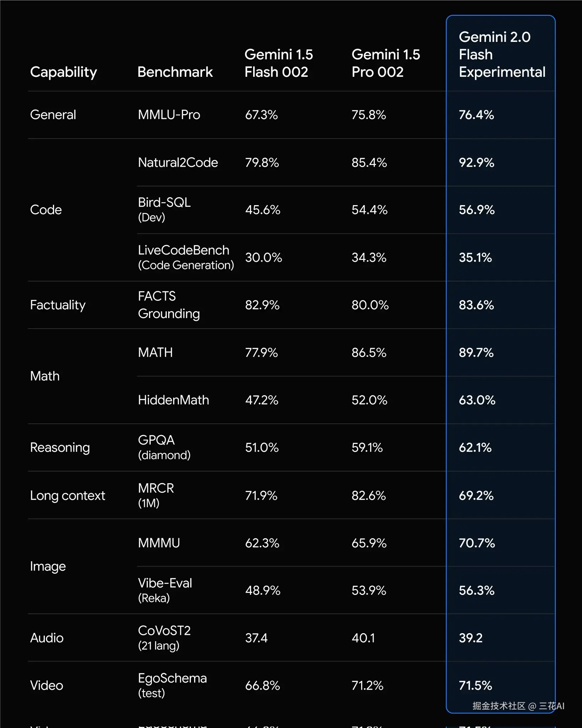The image size is (582, 728).
Task: Select the Natural2Code benchmark label
Action: coord(178,162)
